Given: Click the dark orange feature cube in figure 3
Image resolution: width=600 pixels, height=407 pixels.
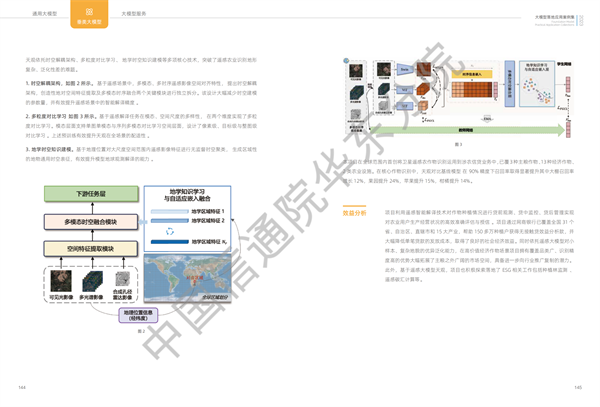Looking at the screenshot, I should click(x=423, y=89).
